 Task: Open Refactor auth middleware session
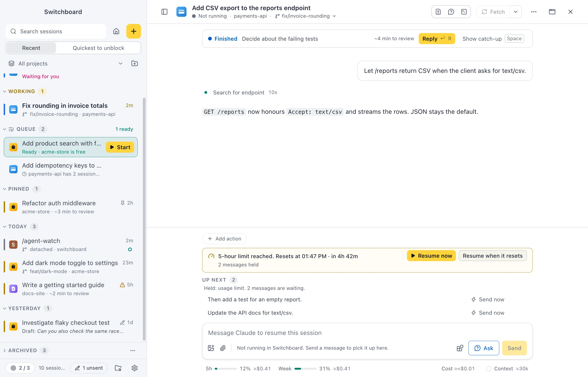click(x=71, y=207)
